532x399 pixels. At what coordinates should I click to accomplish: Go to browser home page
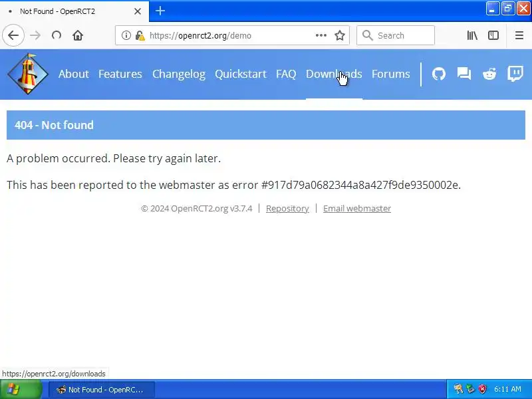[x=78, y=35]
